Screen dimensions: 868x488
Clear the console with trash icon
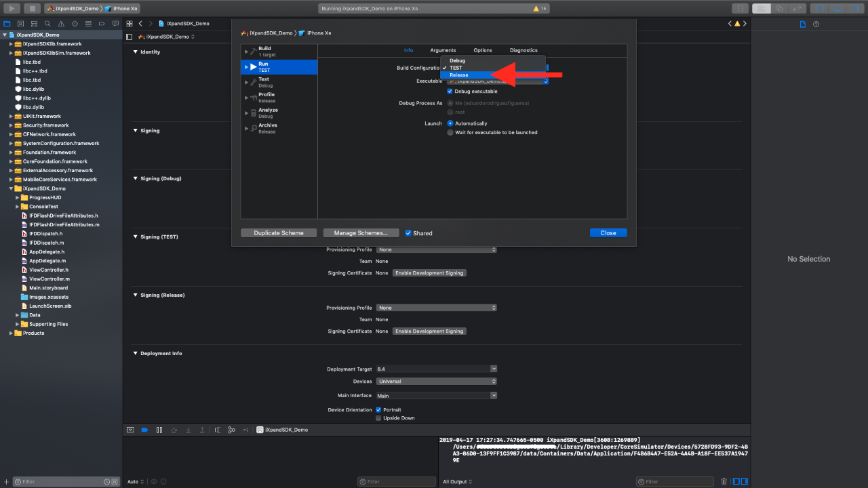[724, 481]
